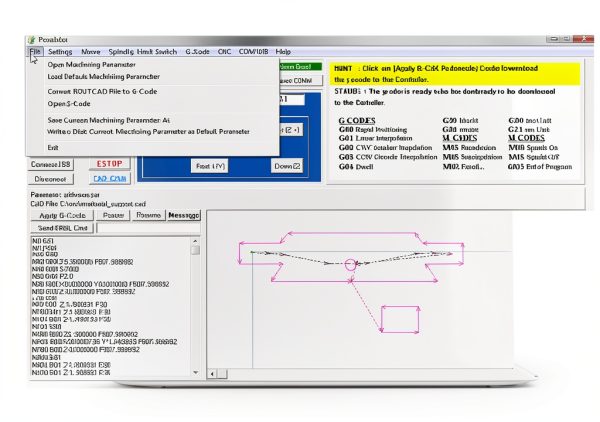Click the CONN button below green indicator

point(300,80)
